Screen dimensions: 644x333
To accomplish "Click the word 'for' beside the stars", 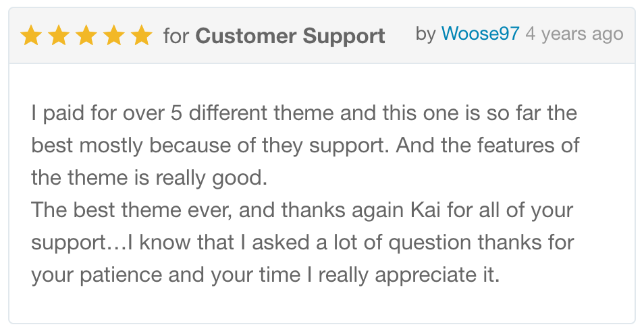I will coord(176,36).
